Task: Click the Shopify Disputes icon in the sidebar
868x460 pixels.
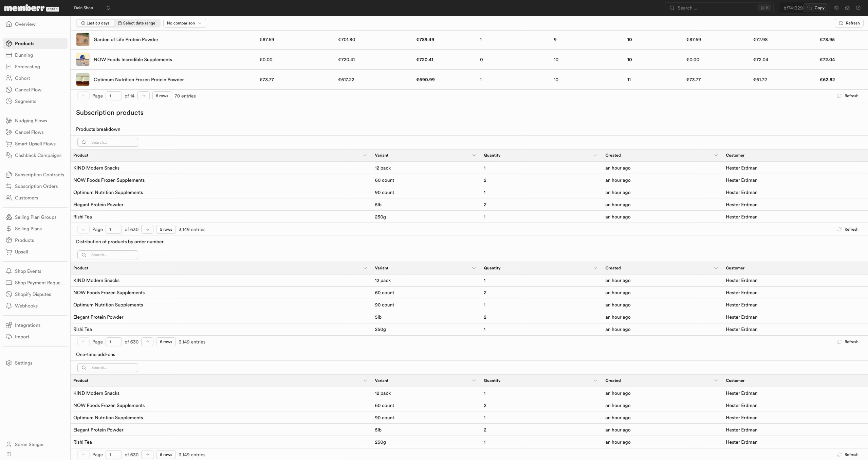Action: pyautogui.click(x=9, y=294)
